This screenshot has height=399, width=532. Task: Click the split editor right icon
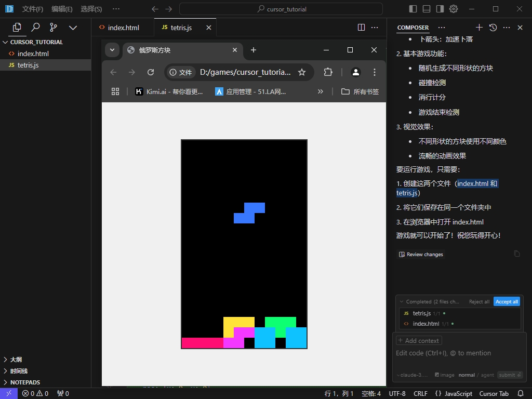(x=362, y=28)
